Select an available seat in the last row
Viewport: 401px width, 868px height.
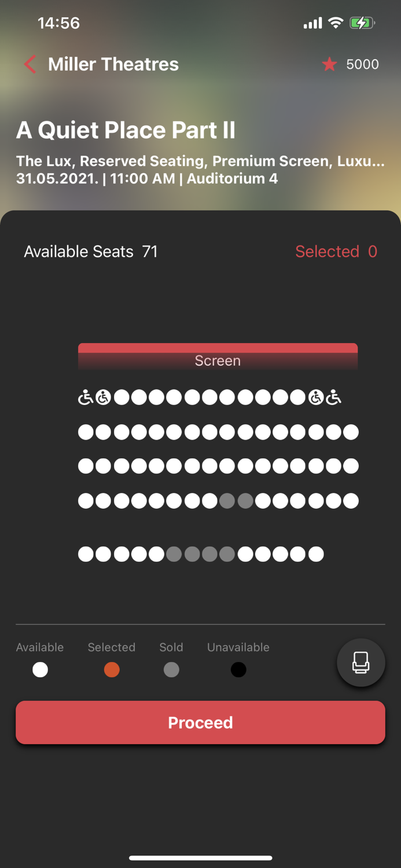click(84, 554)
